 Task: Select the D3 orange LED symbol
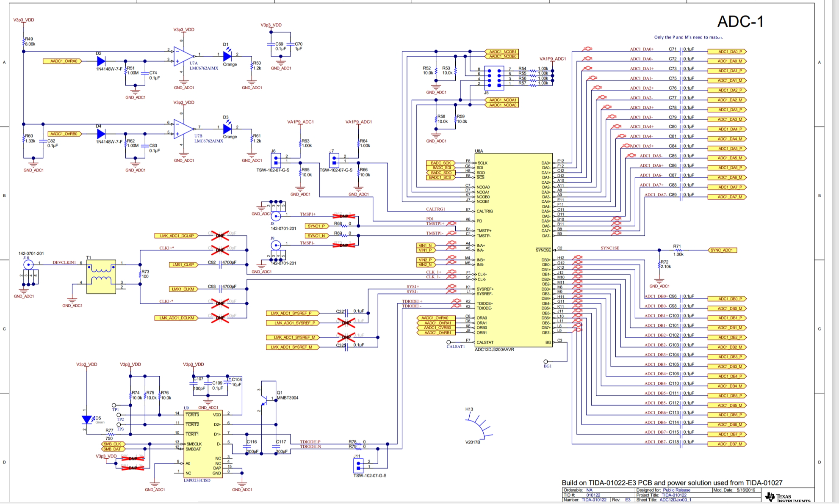point(227,128)
